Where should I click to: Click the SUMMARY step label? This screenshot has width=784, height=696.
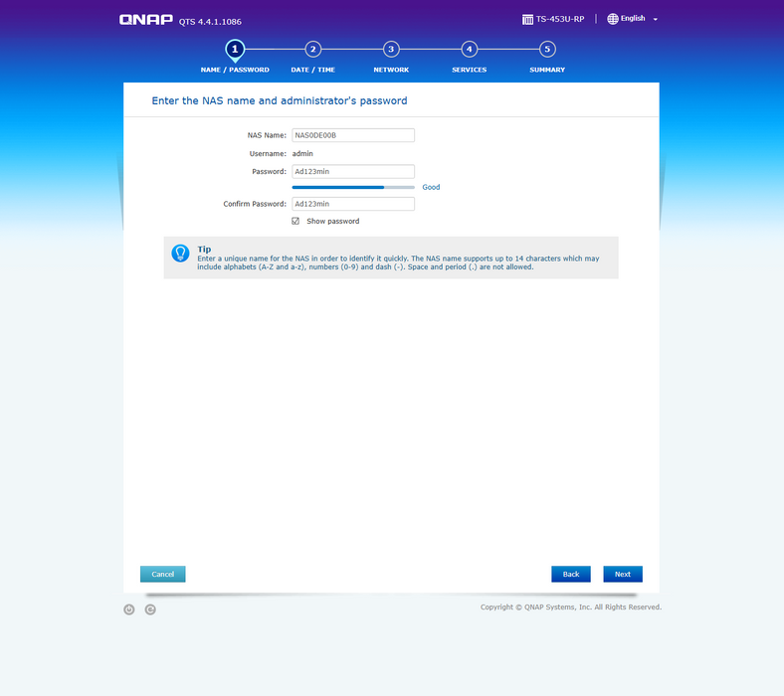tap(547, 70)
